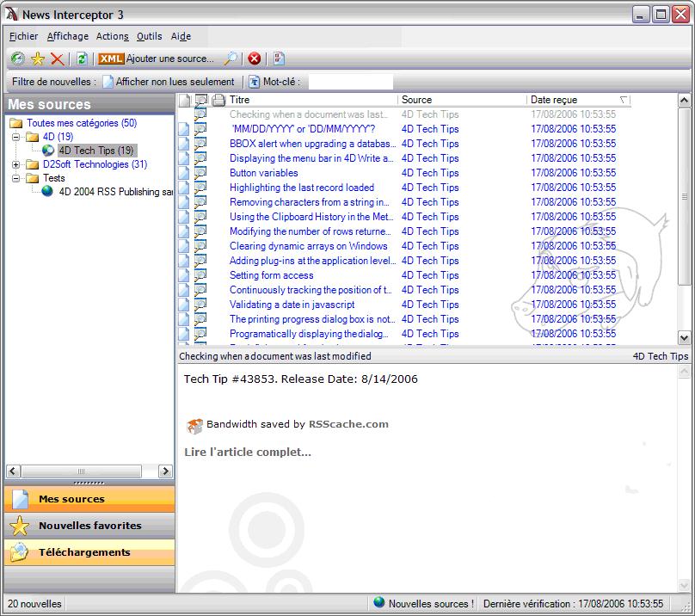
Task: Click the red X delete toolbar icon
Action: tap(57, 59)
